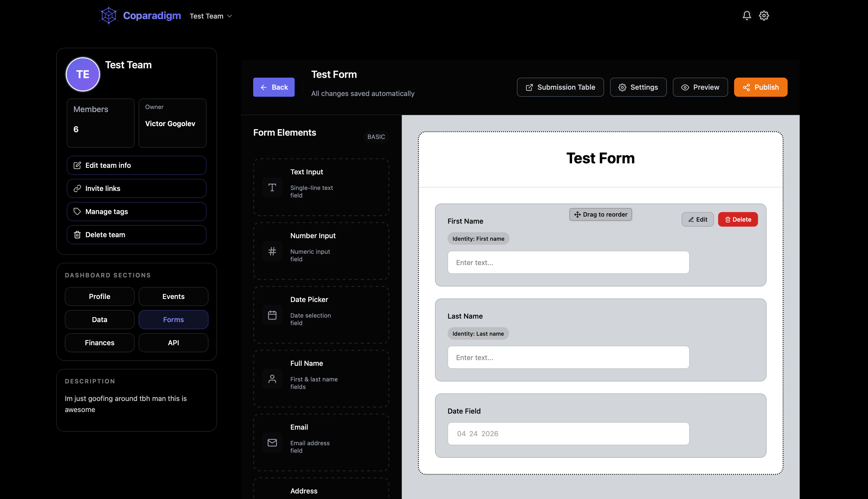Switch to Finances dashboard section
Image resolution: width=868 pixels, height=499 pixels.
(x=100, y=343)
